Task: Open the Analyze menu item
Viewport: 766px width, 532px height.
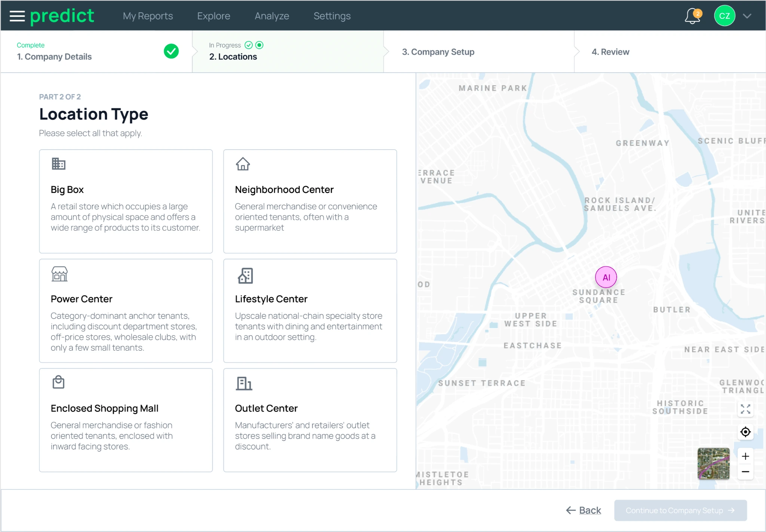Action: click(x=272, y=16)
